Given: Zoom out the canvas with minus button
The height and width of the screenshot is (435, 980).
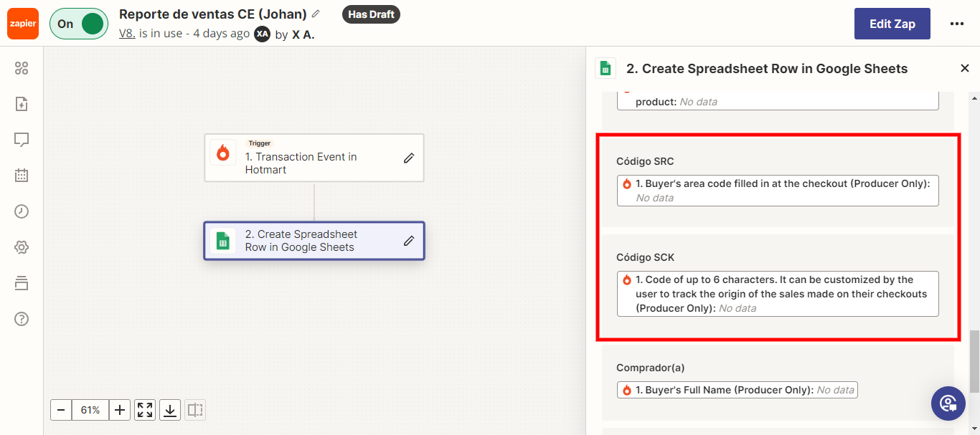Looking at the screenshot, I should (x=61, y=410).
